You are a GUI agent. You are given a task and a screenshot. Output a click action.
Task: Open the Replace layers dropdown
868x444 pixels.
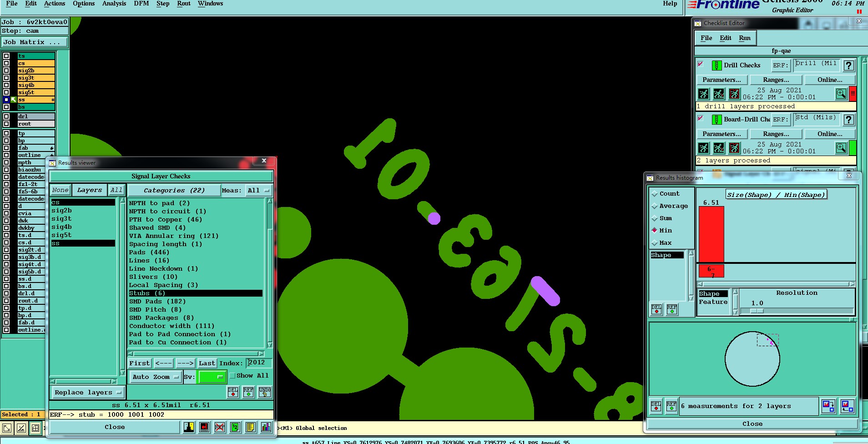[x=88, y=392]
